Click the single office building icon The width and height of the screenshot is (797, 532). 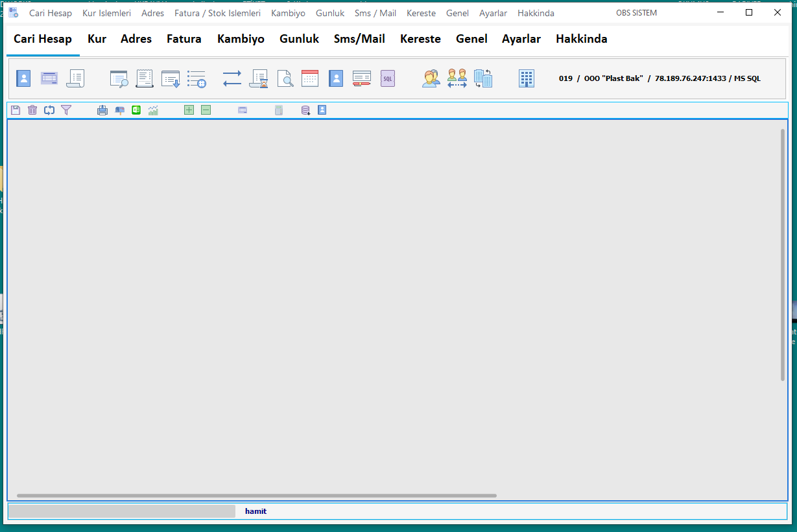click(x=527, y=78)
